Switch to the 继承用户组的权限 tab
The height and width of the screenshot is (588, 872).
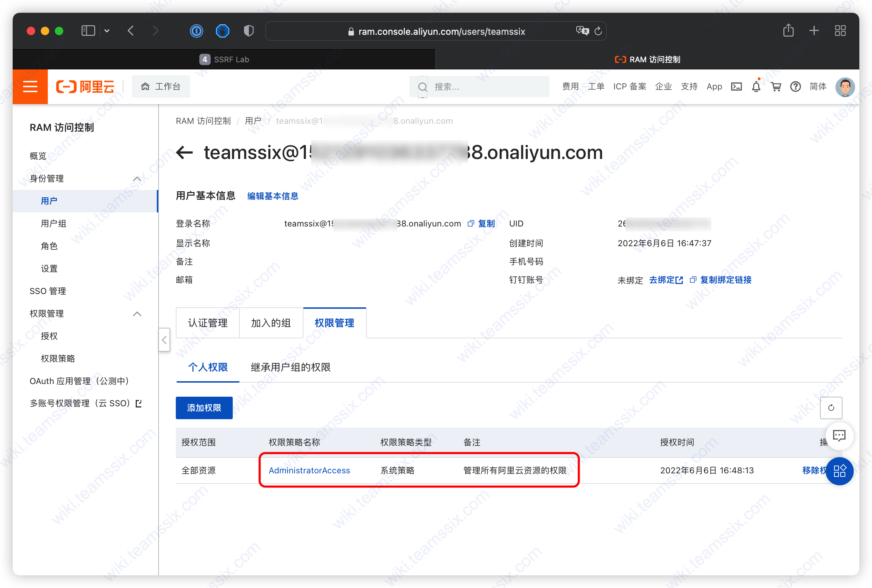click(290, 367)
